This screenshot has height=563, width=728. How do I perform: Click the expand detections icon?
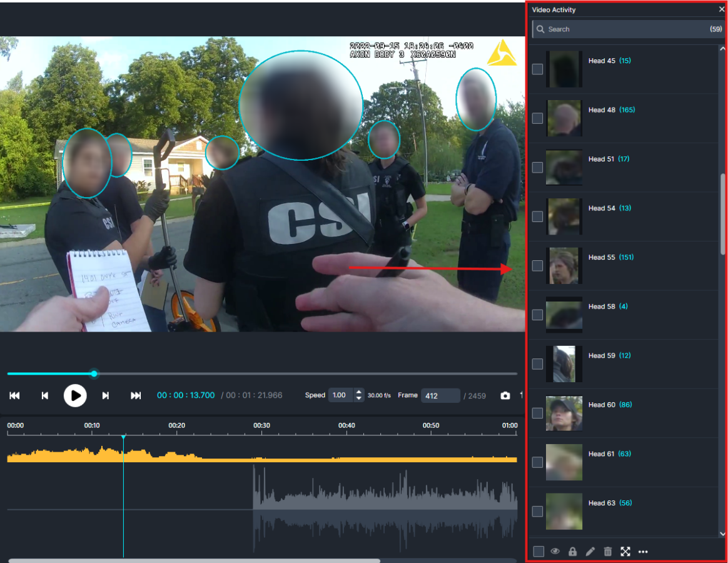pyautogui.click(x=625, y=551)
